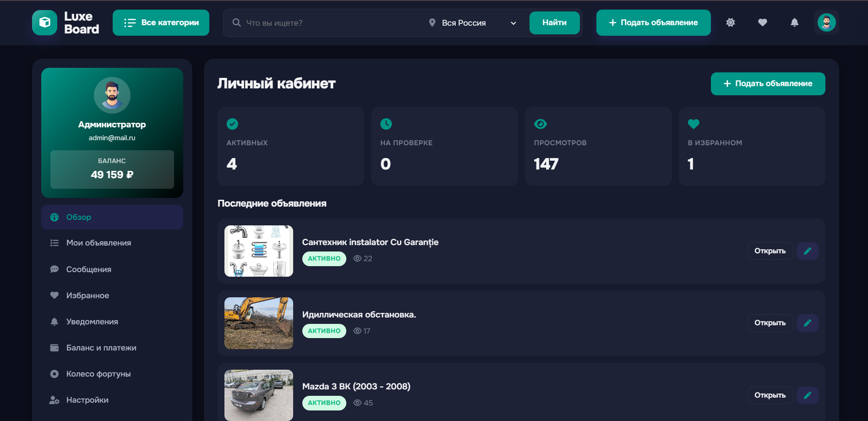This screenshot has height=421, width=868.
Task: Open Колесо фортуны in sidebar
Action: 112,374
